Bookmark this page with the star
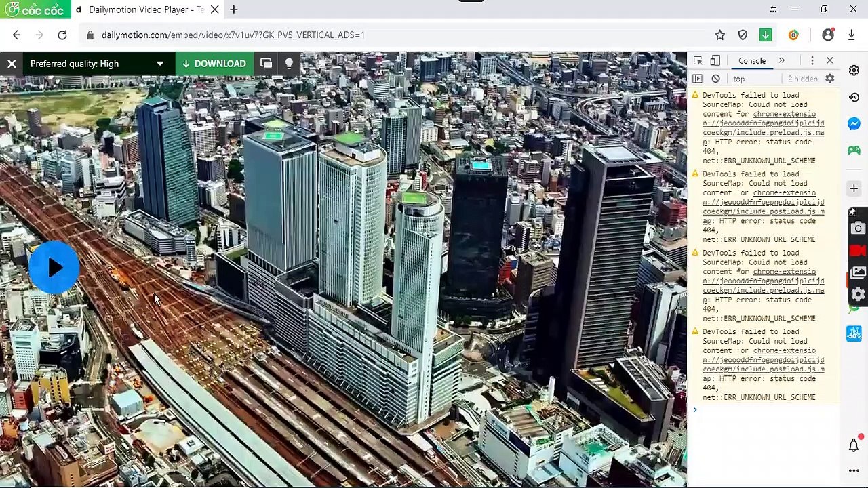868x488 pixels. coord(719,35)
